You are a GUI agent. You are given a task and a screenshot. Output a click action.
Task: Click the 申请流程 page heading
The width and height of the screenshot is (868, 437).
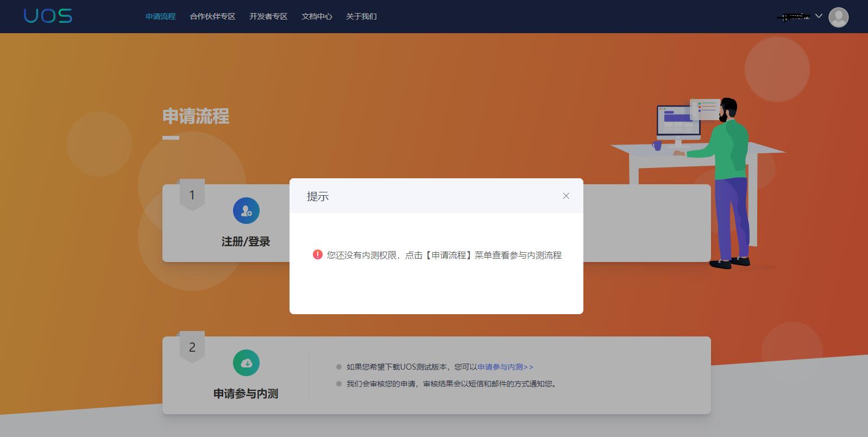[196, 116]
